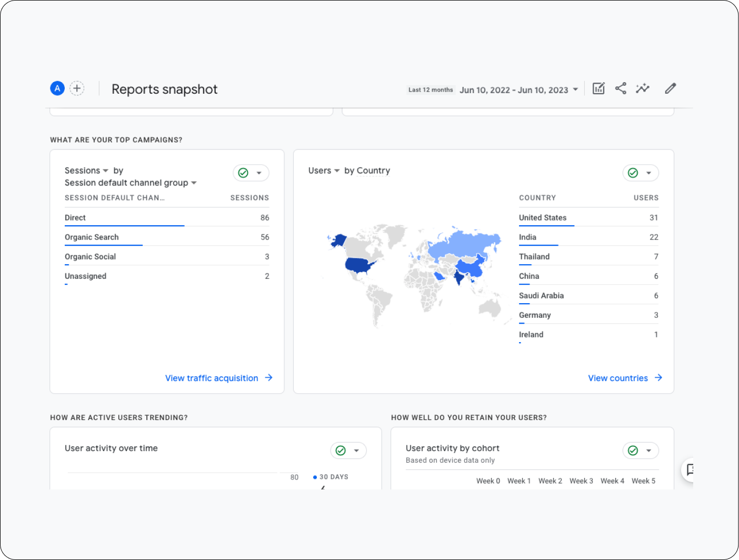Viewport: 739px width, 560px height.
Task: Click green check in User activity over time card
Action: click(x=341, y=451)
